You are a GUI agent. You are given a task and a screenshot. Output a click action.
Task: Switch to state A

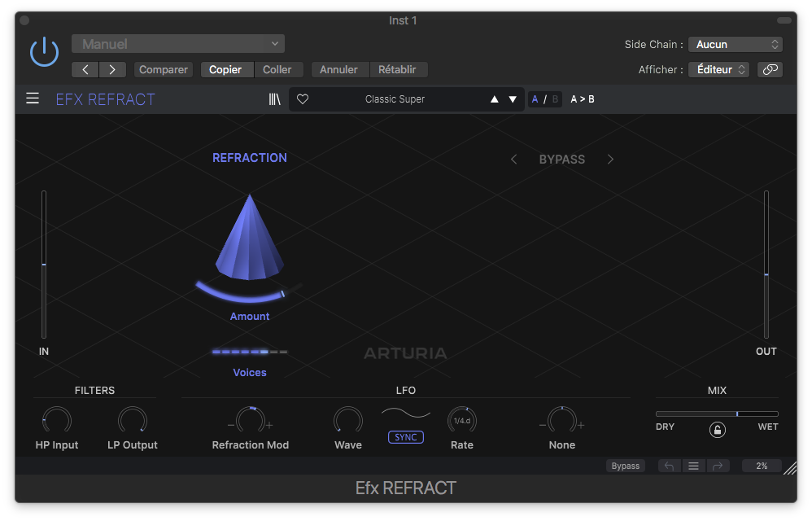[535, 99]
